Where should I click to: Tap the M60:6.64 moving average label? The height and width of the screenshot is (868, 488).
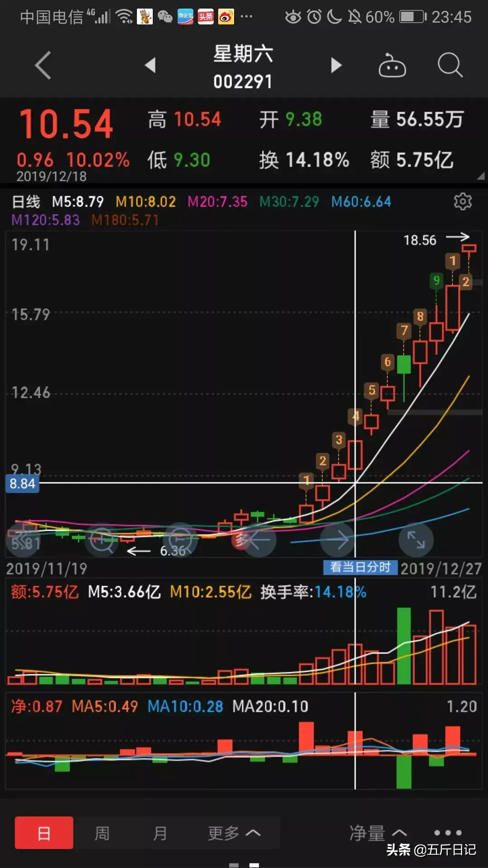pos(361,201)
